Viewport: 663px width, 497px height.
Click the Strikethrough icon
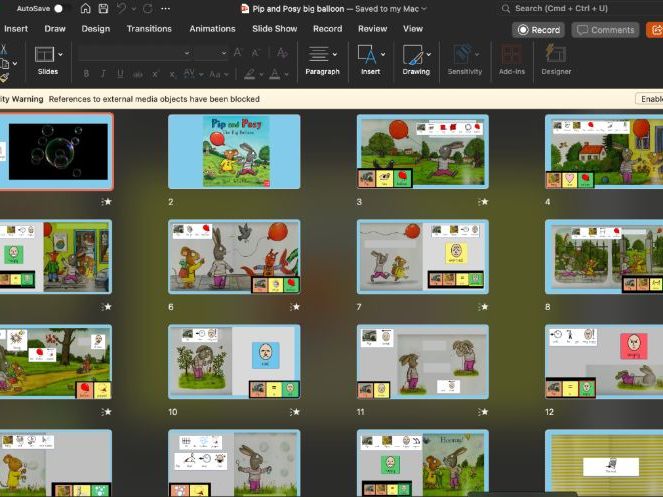coord(137,74)
